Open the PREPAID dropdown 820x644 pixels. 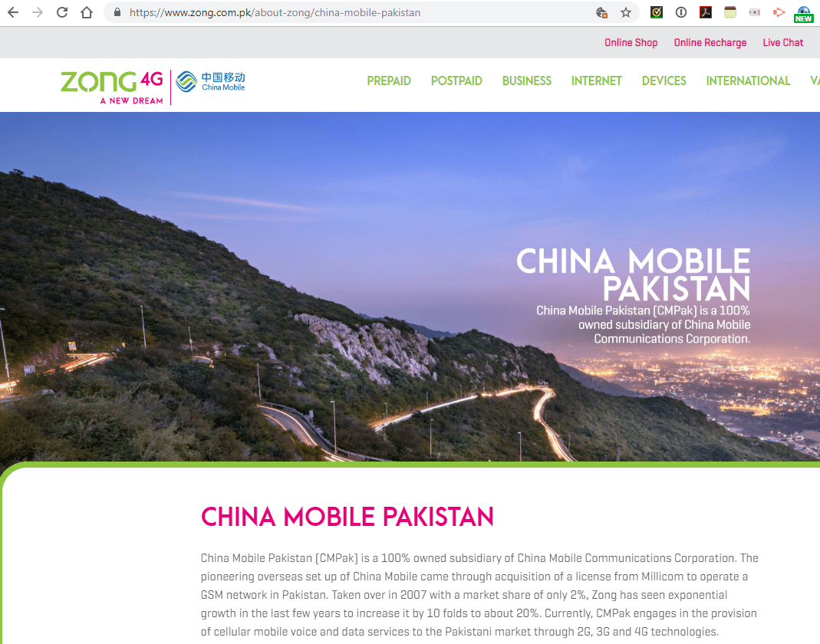click(389, 80)
